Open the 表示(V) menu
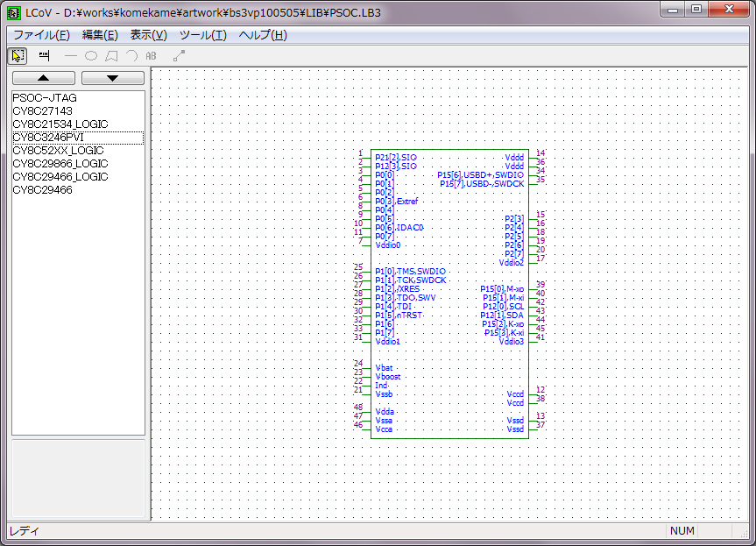This screenshot has width=756, height=546. (x=149, y=35)
